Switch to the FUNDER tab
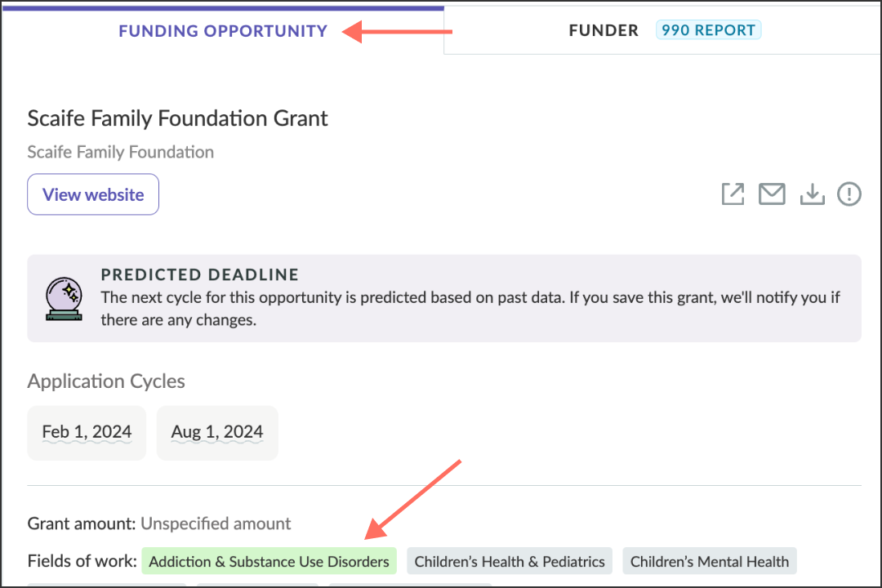The height and width of the screenshot is (588, 882). coord(604,30)
